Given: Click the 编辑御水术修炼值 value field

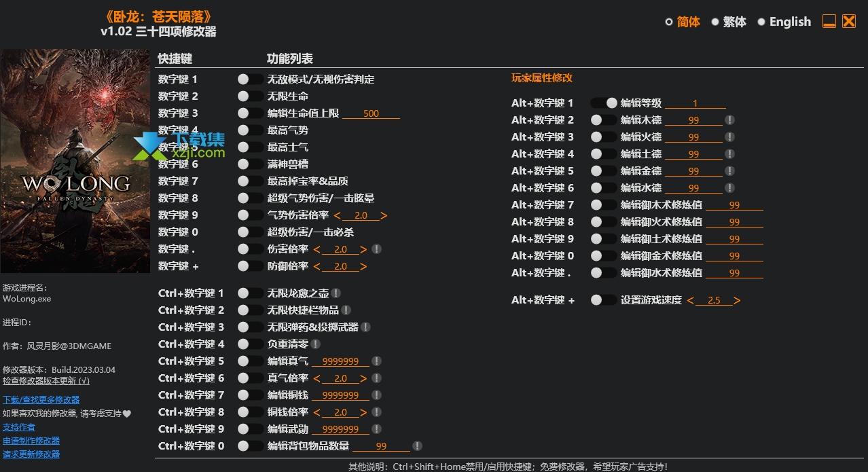Looking at the screenshot, I should click(734, 273).
